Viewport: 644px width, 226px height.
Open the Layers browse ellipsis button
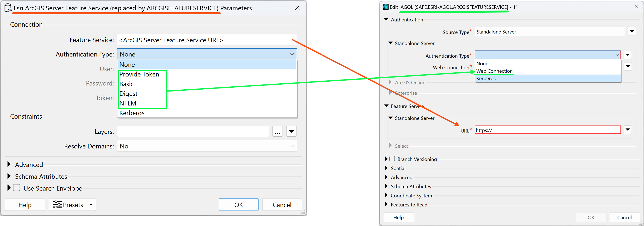click(278, 131)
